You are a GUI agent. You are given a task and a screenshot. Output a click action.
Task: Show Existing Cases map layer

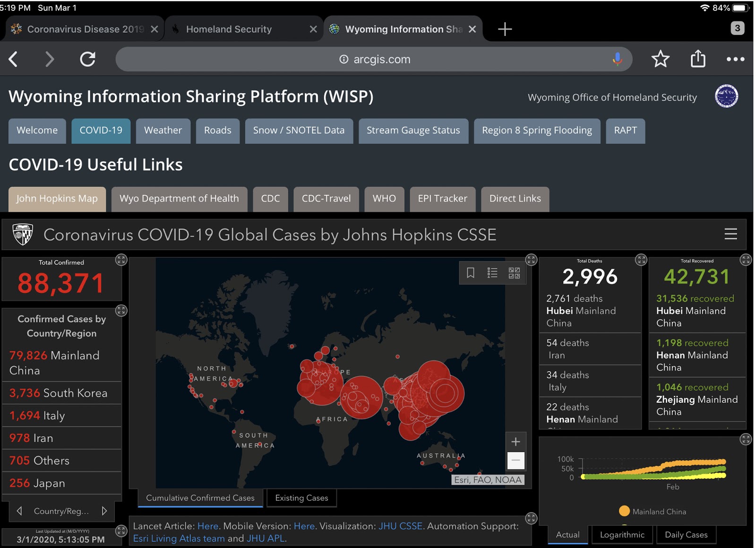tap(301, 498)
